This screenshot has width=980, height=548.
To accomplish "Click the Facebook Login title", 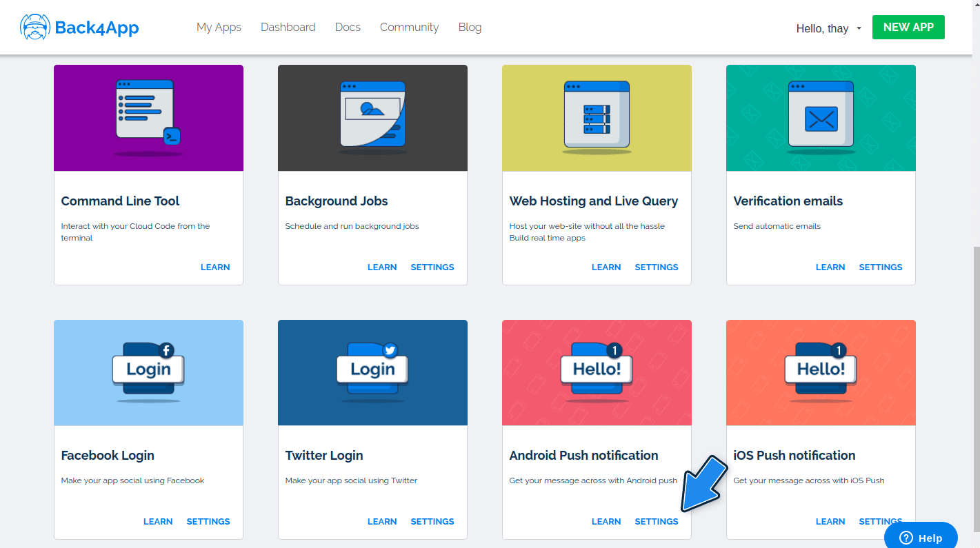I will [x=108, y=455].
